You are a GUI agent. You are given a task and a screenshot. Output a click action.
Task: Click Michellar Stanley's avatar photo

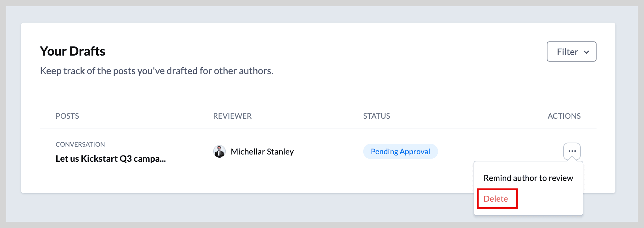pyautogui.click(x=219, y=151)
